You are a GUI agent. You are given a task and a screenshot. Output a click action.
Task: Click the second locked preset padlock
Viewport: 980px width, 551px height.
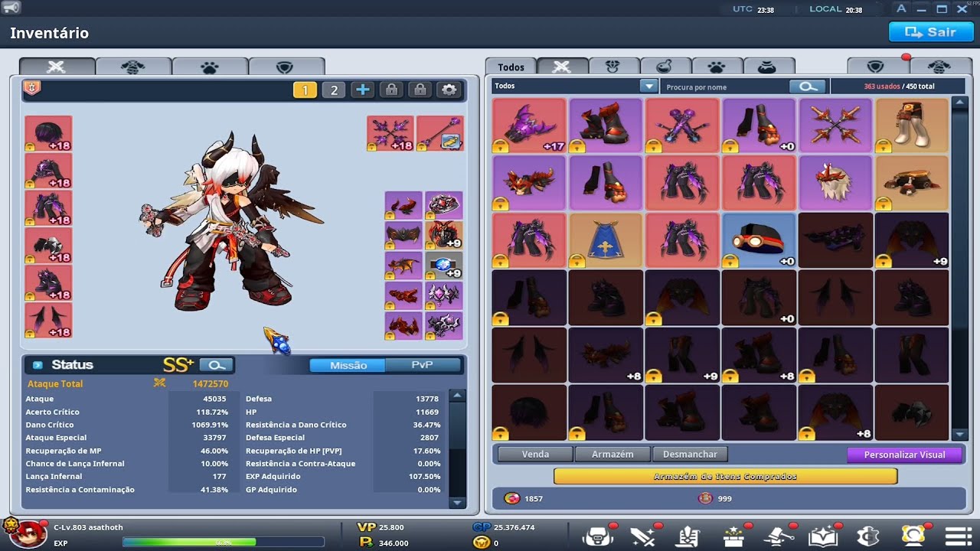420,90
